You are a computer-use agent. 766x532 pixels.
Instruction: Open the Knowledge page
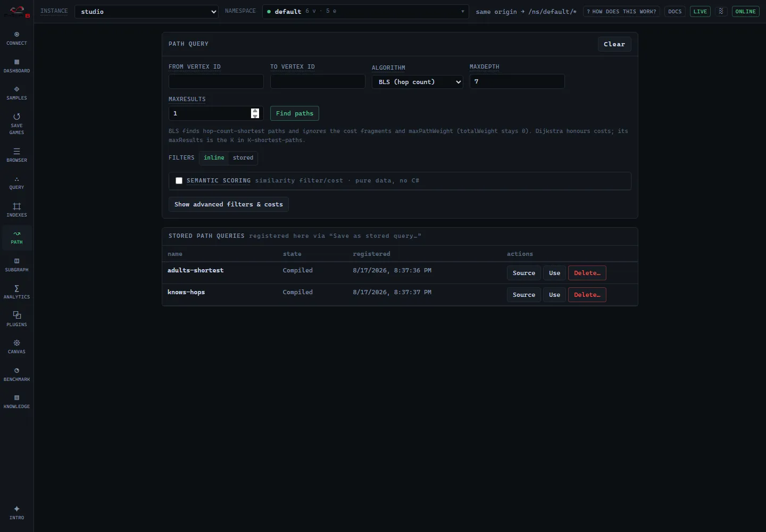(x=16, y=402)
